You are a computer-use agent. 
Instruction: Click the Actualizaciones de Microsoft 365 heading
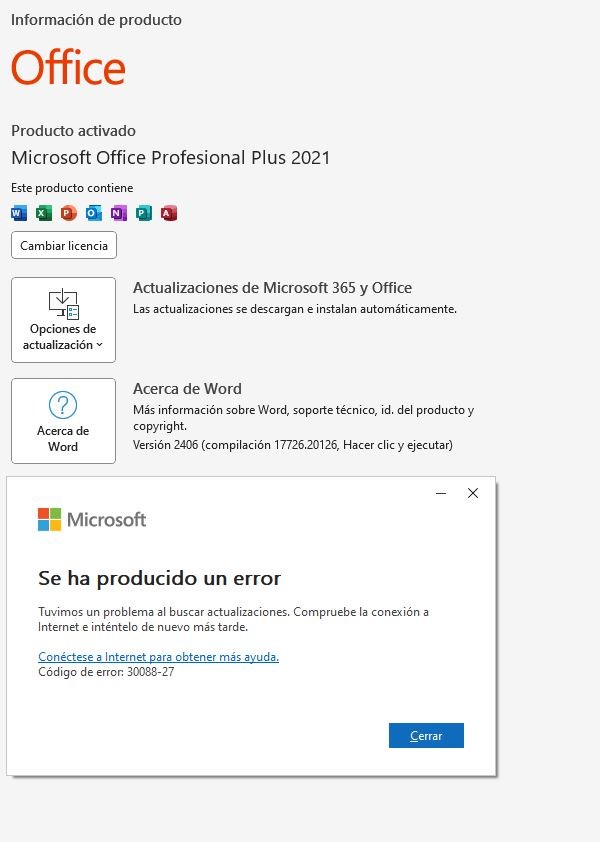(272, 288)
